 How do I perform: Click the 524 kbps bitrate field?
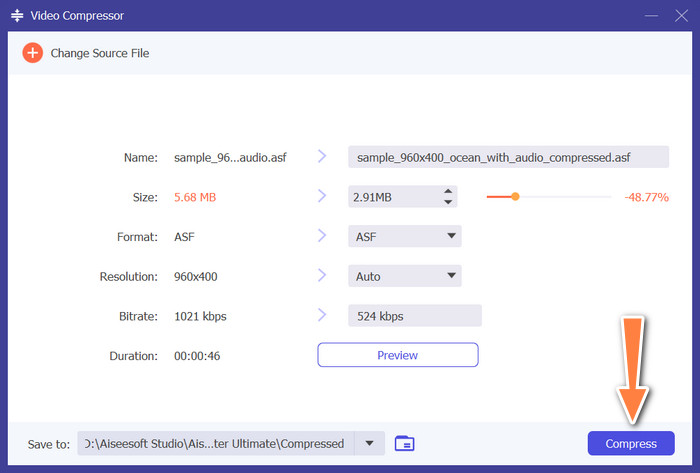pyautogui.click(x=414, y=316)
